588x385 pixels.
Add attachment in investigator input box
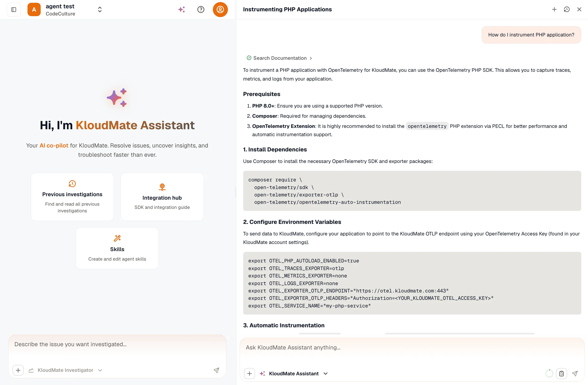point(18,370)
